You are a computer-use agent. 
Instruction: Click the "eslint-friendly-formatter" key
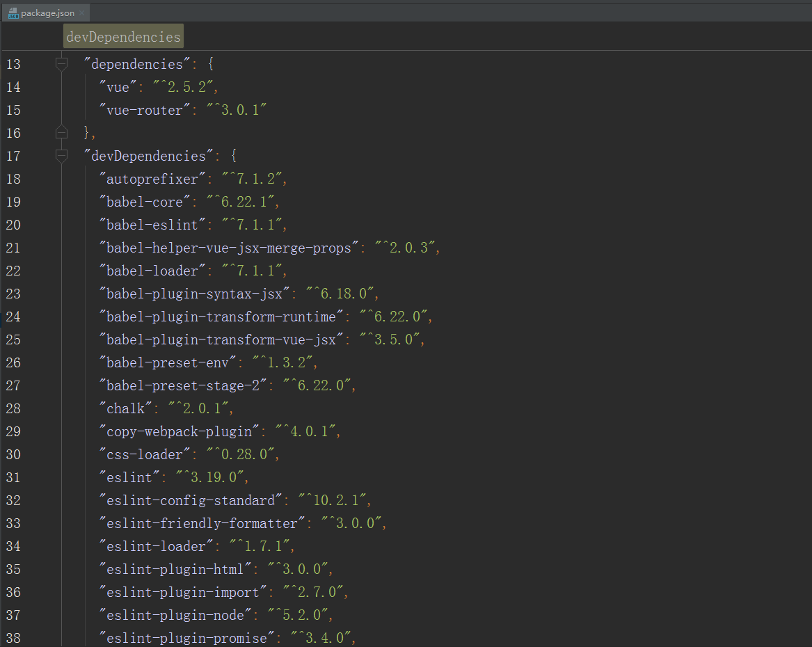[202, 523]
